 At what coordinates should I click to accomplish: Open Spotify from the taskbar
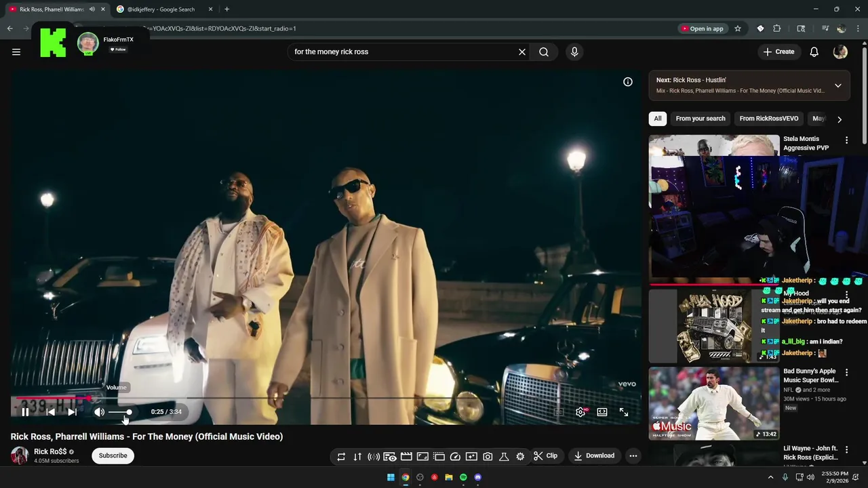[463, 477]
